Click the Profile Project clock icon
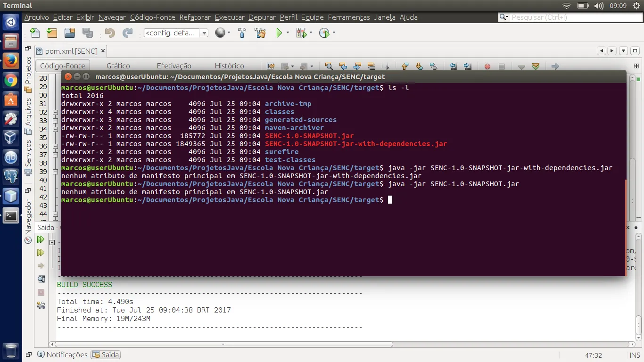The width and height of the screenshot is (644, 362). [324, 33]
